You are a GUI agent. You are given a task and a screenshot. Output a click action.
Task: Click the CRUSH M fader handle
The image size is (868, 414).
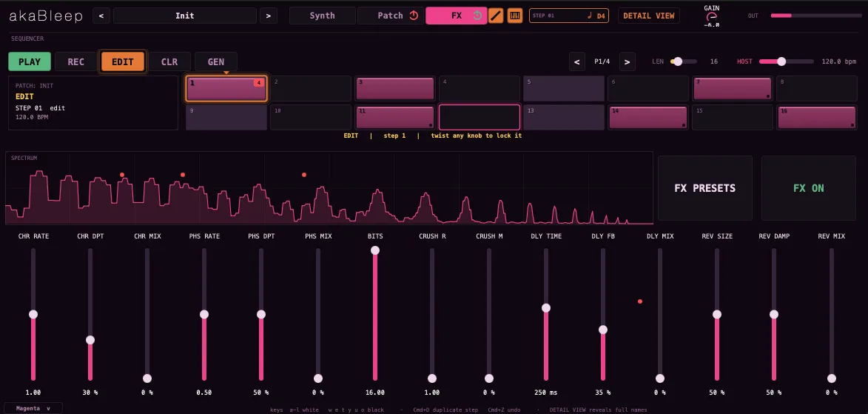[x=489, y=378]
